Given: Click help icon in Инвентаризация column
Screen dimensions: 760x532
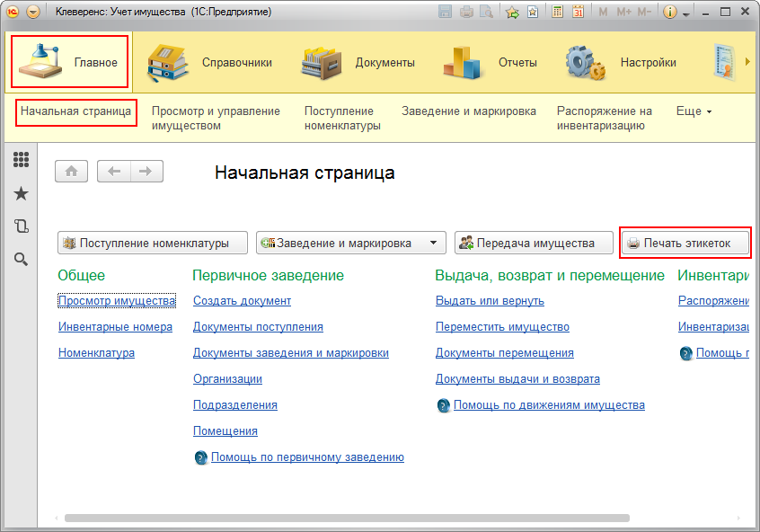Looking at the screenshot, I should [x=685, y=353].
